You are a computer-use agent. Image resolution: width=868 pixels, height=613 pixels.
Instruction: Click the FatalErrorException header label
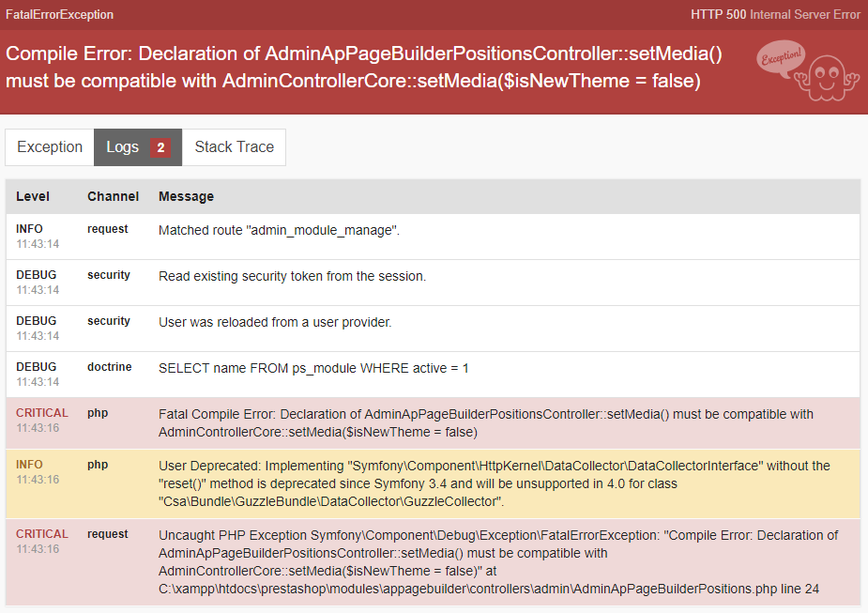tap(61, 15)
